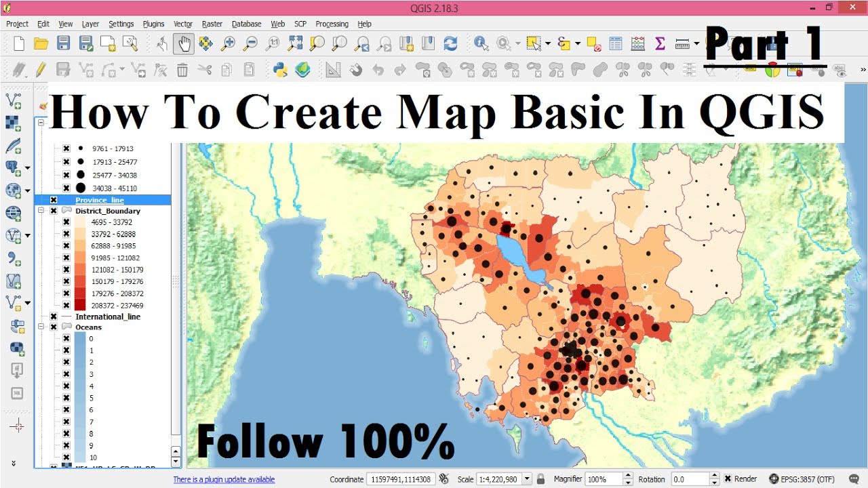Increase the Magnifier value with the up stepper
Image resolution: width=868 pixels, height=488 pixels.
point(628,476)
